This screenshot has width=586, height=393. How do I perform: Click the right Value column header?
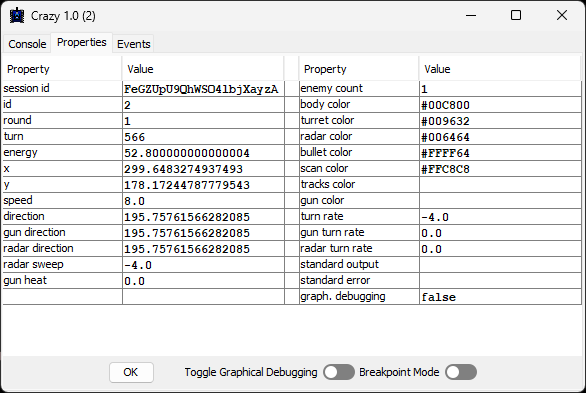pyautogui.click(x=500, y=69)
